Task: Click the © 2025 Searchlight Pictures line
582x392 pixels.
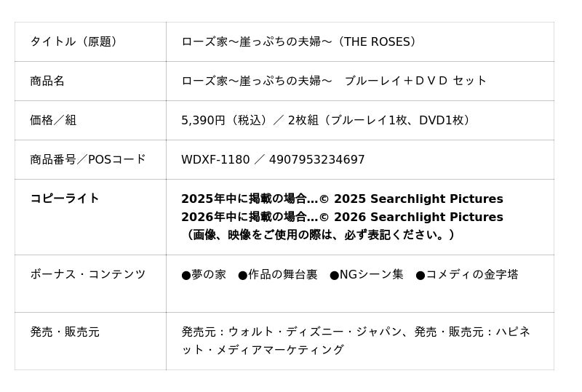Action: pyautogui.click(x=342, y=199)
